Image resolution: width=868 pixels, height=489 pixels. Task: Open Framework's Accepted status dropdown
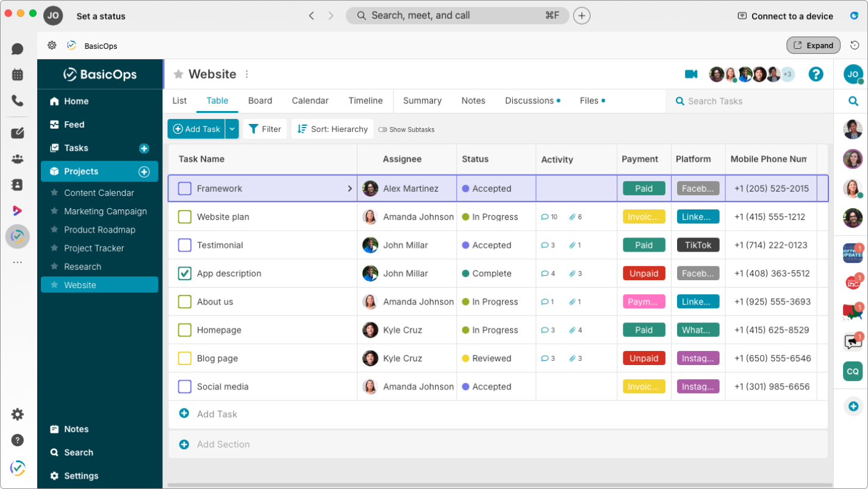point(487,189)
